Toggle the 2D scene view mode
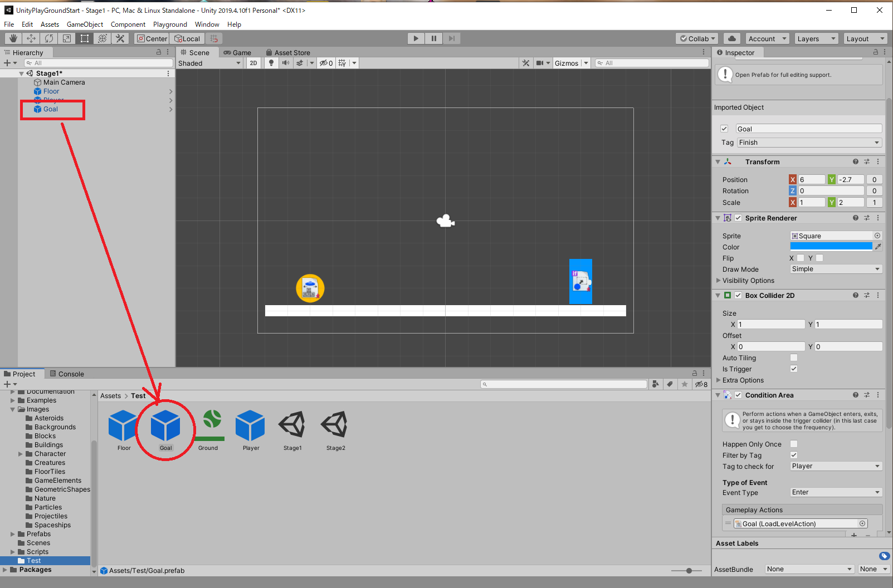The image size is (893, 588). click(253, 63)
